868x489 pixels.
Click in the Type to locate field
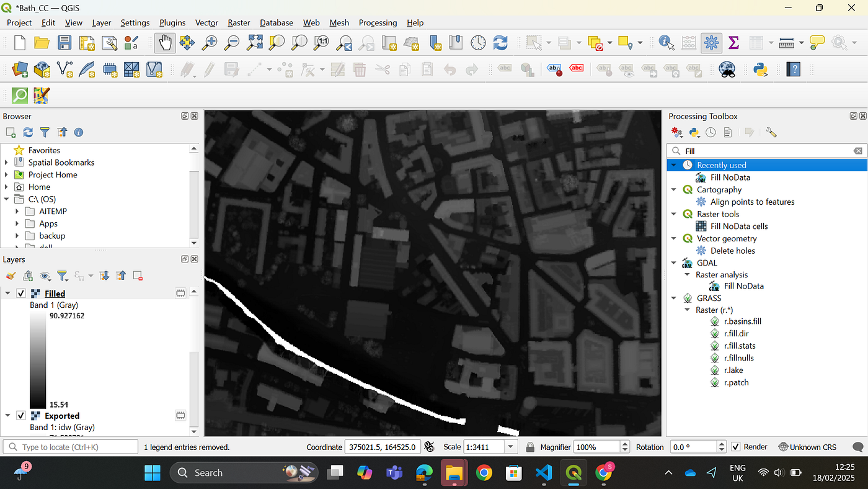tap(71, 447)
